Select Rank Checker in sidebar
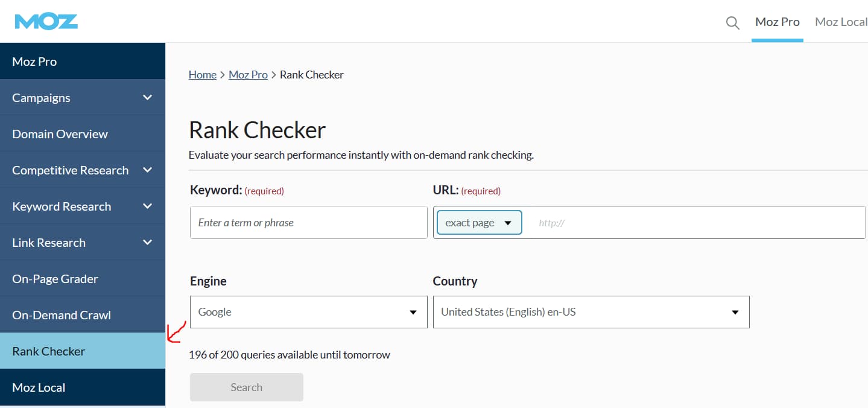Screen dimensions: 868x408 click(49, 351)
